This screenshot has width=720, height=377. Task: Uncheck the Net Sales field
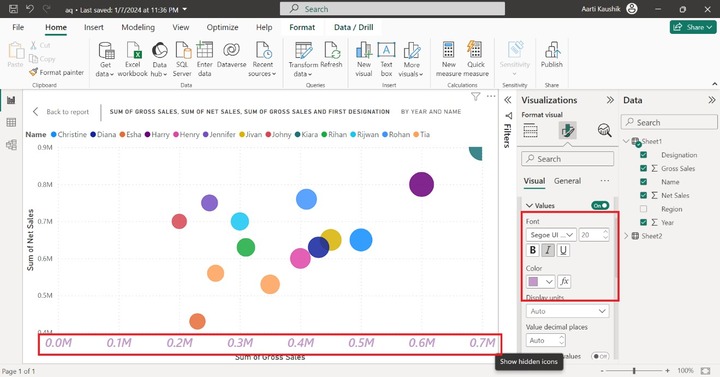click(643, 195)
